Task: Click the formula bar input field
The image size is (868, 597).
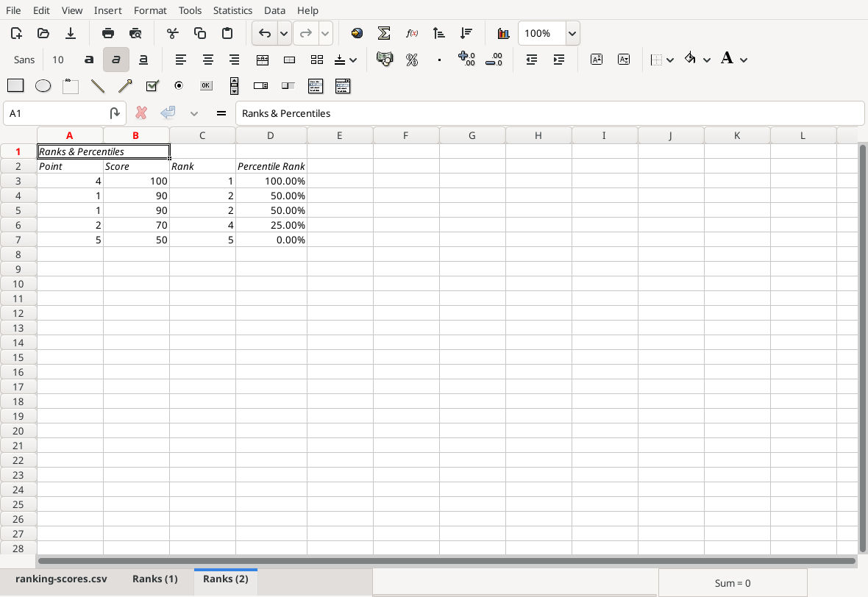Action: pos(549,113)
